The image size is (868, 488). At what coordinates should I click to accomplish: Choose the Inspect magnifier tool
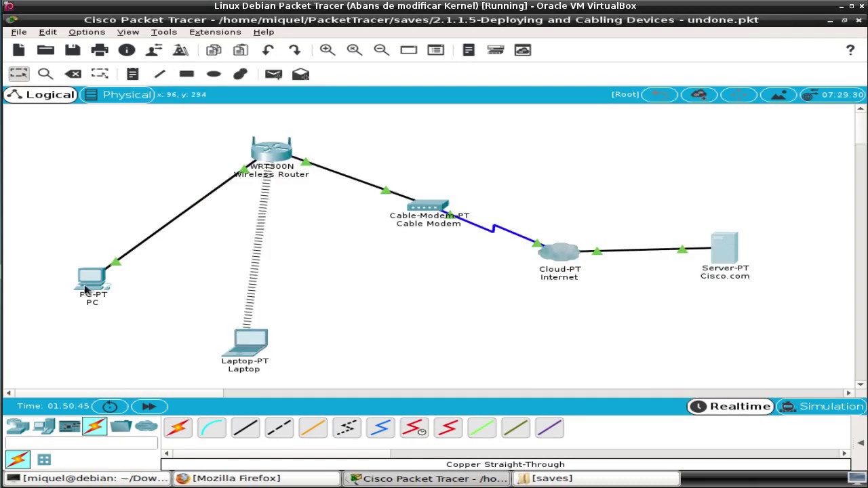tap(45, 74)
